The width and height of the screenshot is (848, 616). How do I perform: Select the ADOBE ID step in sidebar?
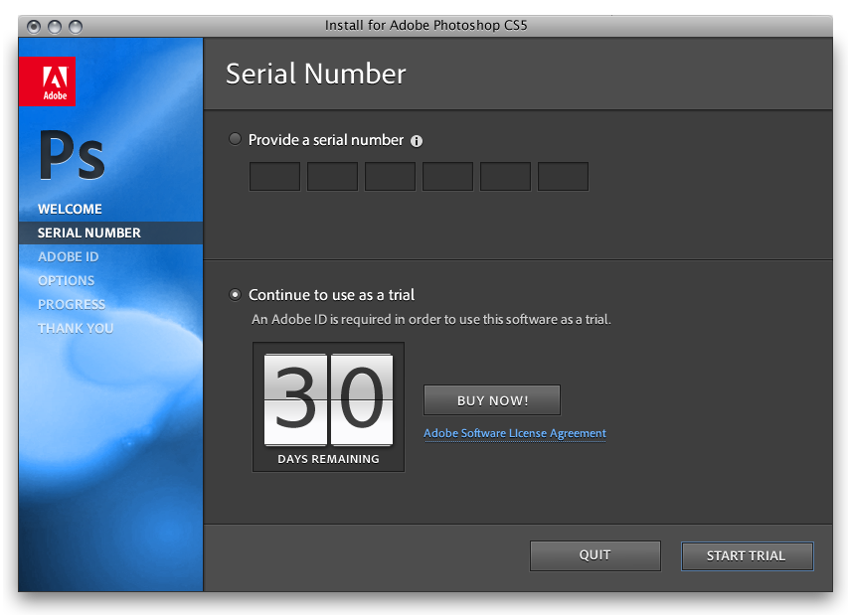[x=69, y=256]
